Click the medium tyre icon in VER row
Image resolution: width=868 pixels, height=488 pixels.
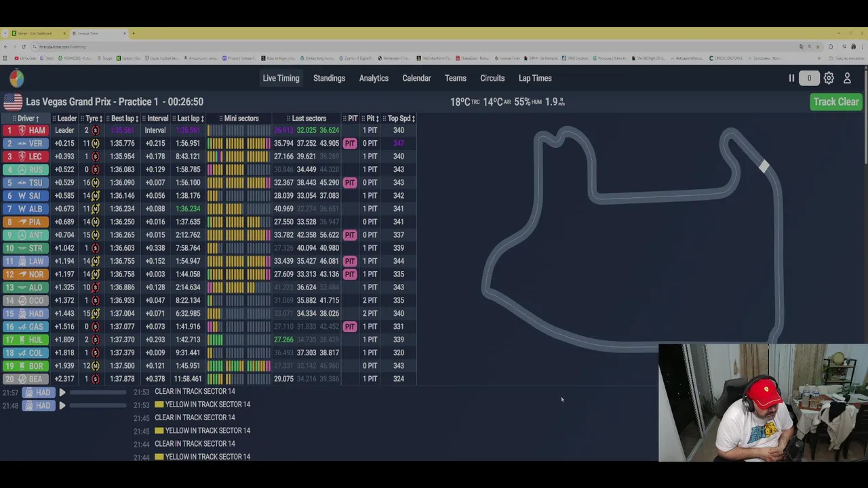96,143
